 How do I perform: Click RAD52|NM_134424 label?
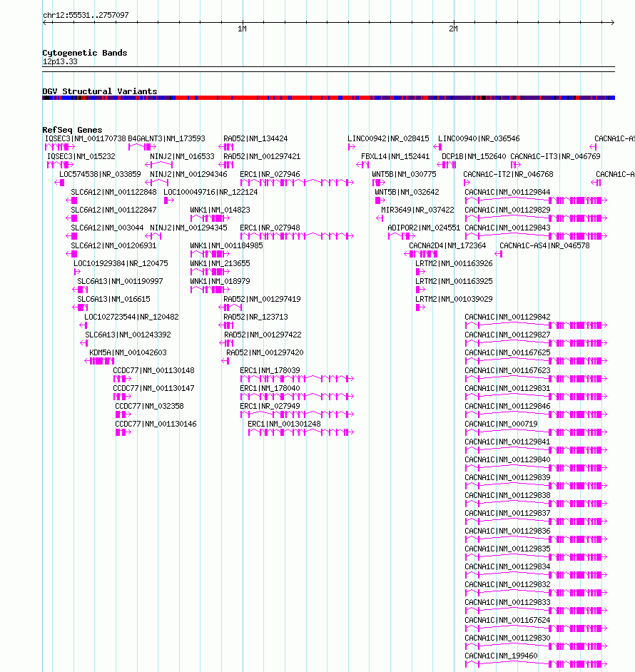click(x=255, y=139)
